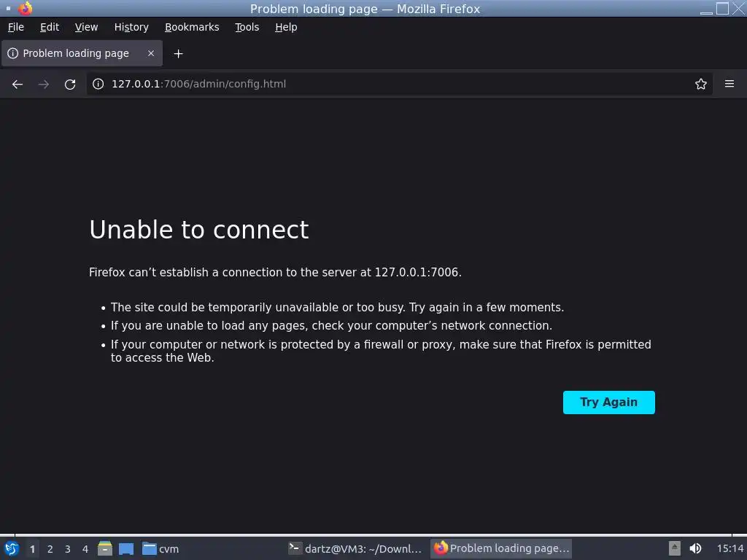Viewport: 747px width, 560px height.
Task: Select the Problem loading page tab
Action: [x=82, y=53]
